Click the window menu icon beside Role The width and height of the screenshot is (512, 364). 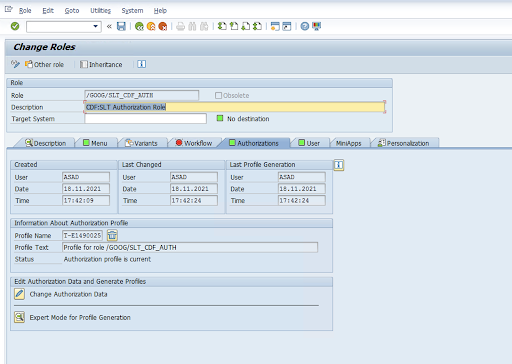pyautogui.click(x=9, y=9)
